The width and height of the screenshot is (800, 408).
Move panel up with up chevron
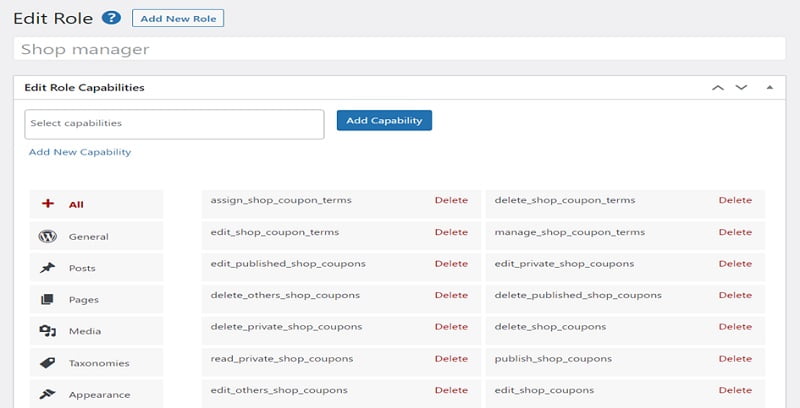coord(718,88)
